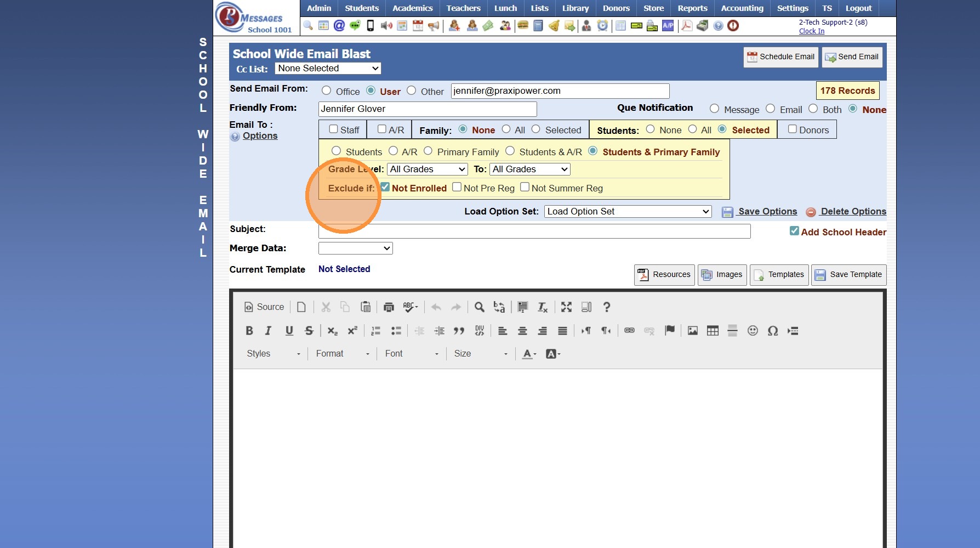This screenshot has height=548, width=980.
Task: Click the Send Email button
Action: coord(852,57)
